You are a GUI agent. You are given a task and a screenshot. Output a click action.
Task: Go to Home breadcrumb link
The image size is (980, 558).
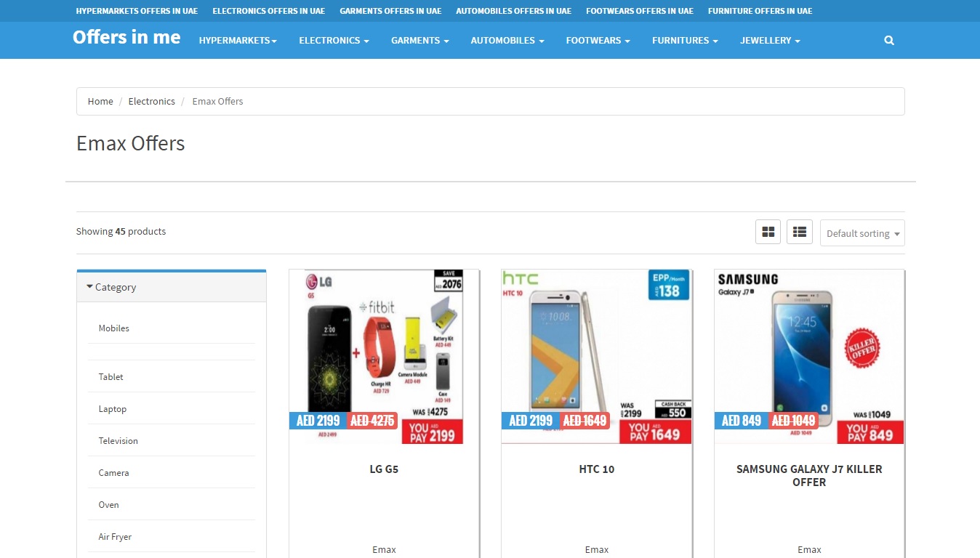100,102
